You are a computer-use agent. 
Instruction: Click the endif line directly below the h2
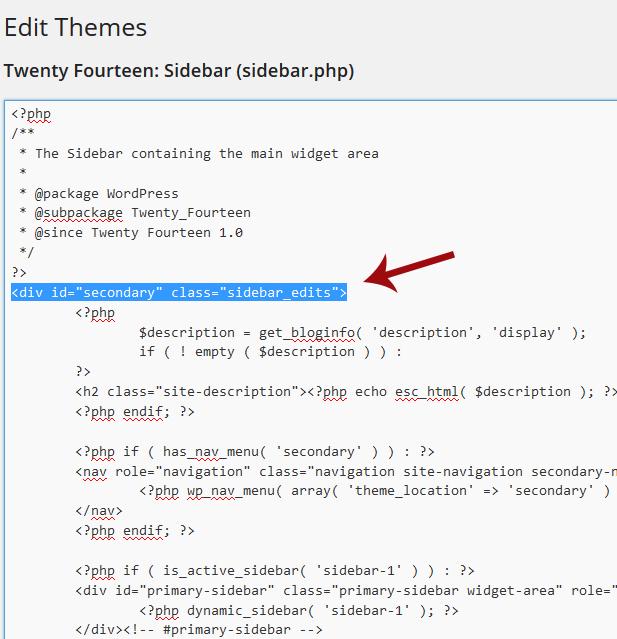[x=135, y=411]
